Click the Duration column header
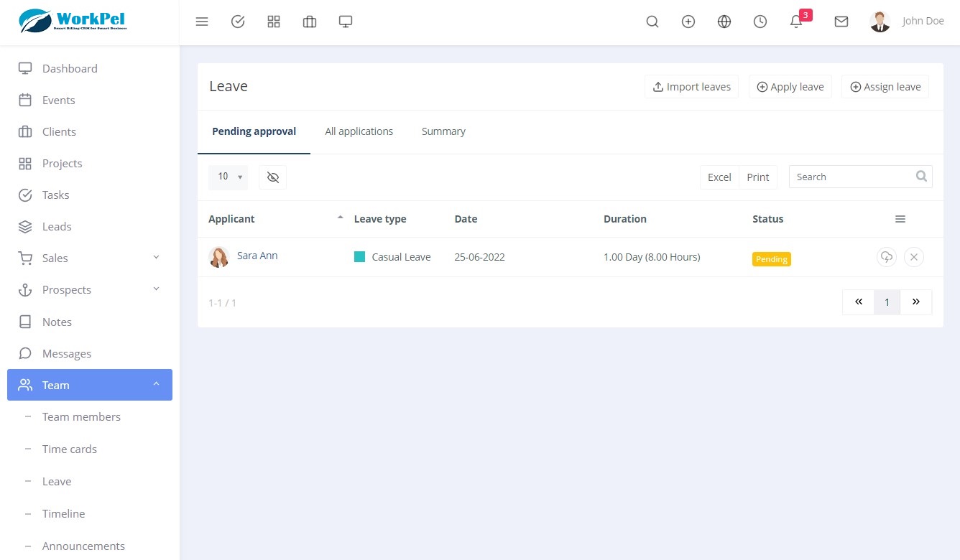 (625, 219)
